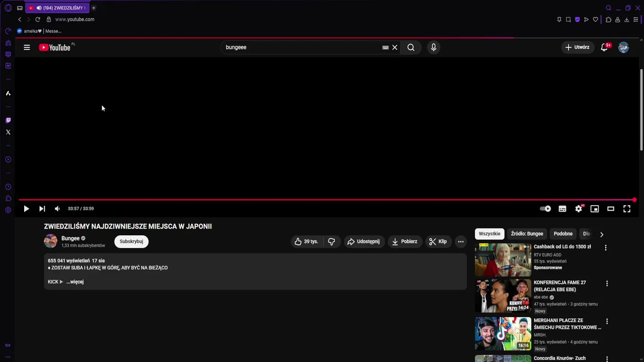
Task: Switch to theater mode
Action: pos(611,209)
